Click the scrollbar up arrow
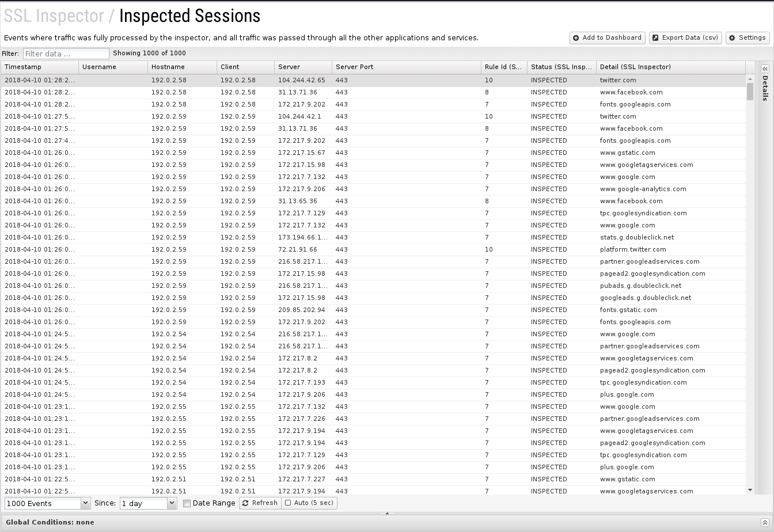 click(x=750, y=79)
